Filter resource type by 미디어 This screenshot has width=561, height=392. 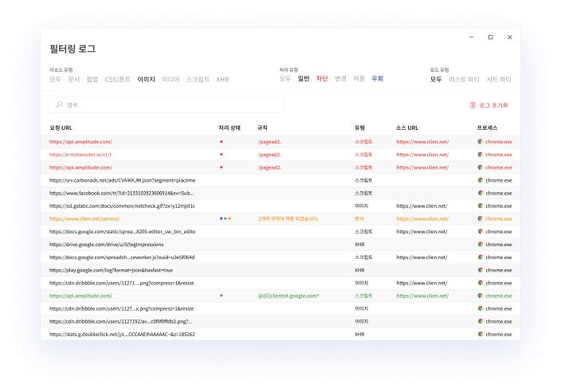point(171,79)
